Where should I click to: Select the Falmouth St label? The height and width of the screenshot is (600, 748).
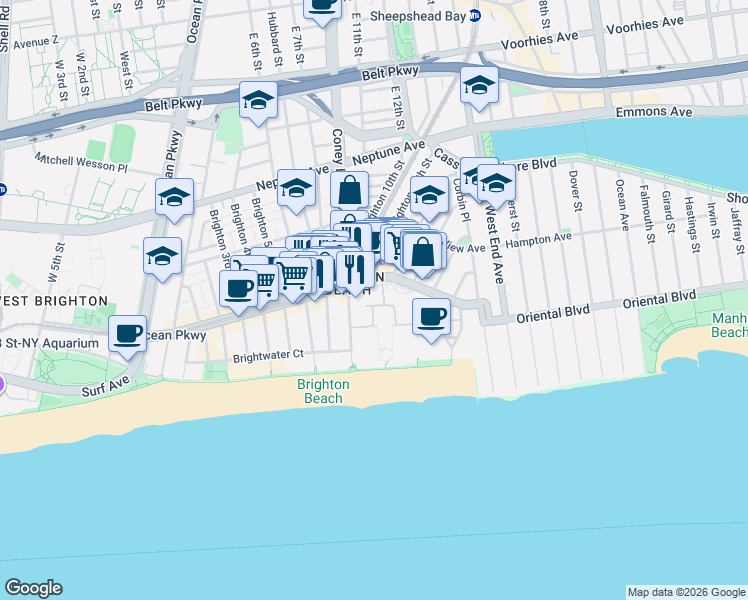click(x=646, y=215)
